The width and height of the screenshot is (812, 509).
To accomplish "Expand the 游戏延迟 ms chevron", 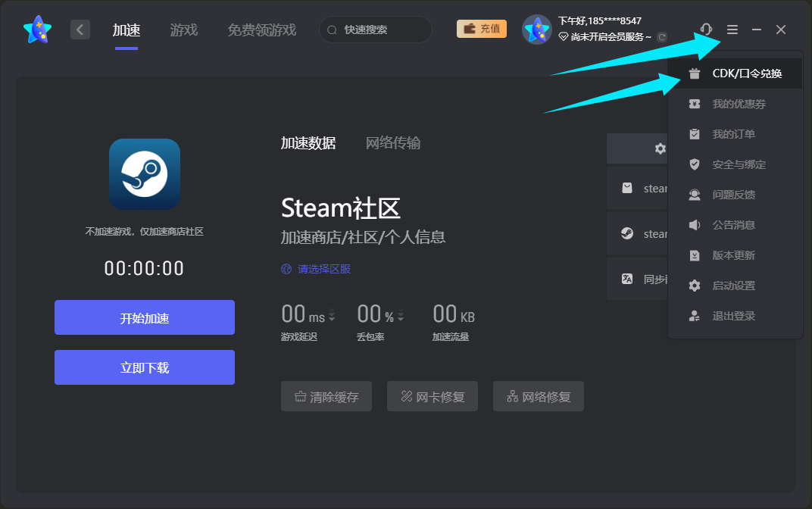I will (332, 315).
